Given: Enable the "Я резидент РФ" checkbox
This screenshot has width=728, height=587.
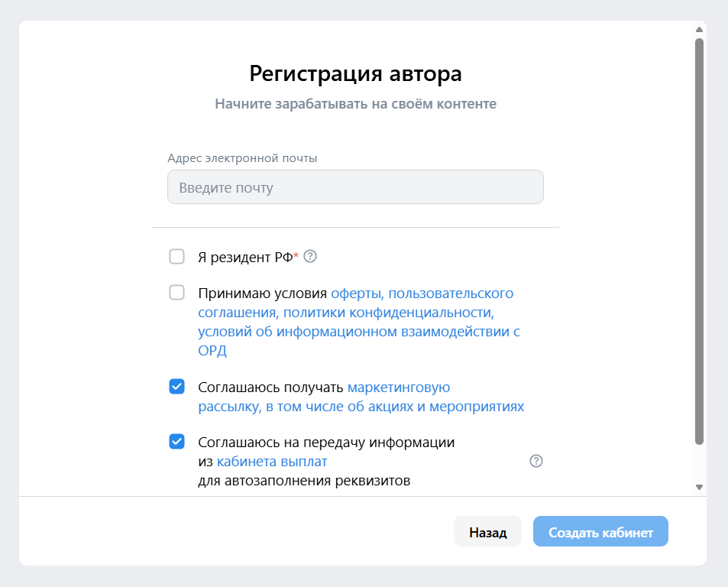Looking at the screenshot, I should (176, 257).
